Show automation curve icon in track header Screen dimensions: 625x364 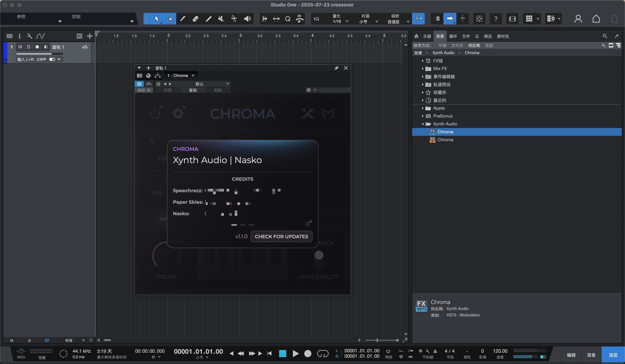click(40, 36)
